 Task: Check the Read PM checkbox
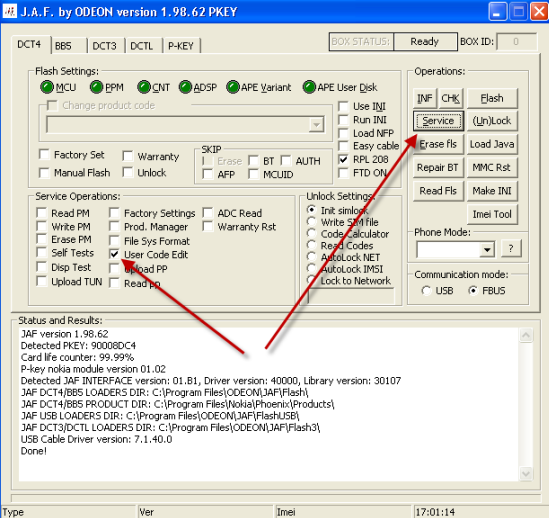[x=42, y=213]
